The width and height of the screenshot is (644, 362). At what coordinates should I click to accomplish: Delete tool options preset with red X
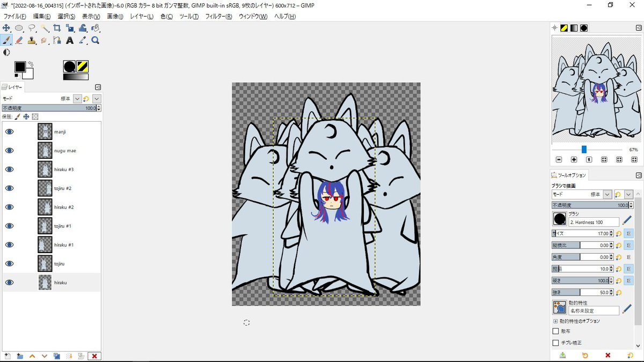(x=608, y=355)
